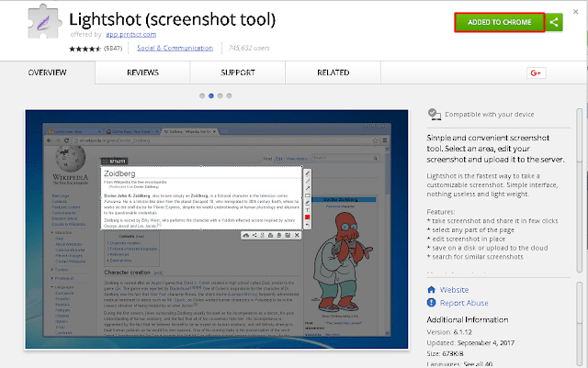This screenshot has width=588, height=368.
Task: Click the star rating reviews
Action: click(x=85, y=49)
